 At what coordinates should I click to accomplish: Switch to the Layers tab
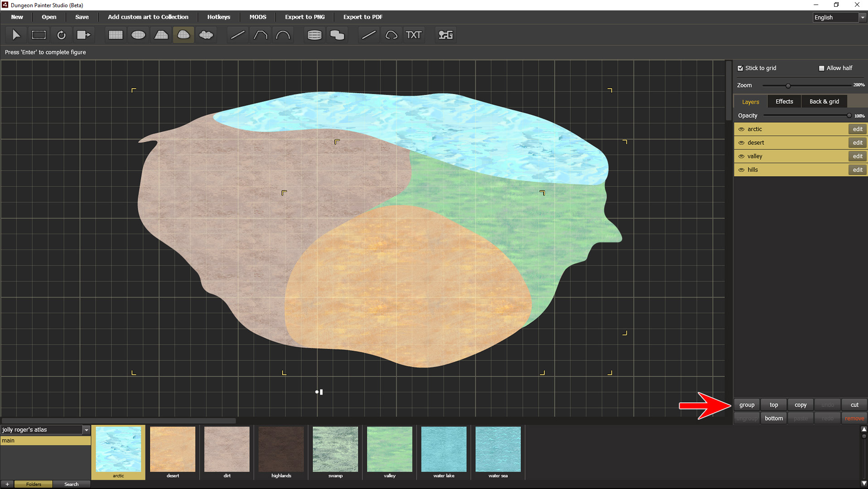coord(751,101)
